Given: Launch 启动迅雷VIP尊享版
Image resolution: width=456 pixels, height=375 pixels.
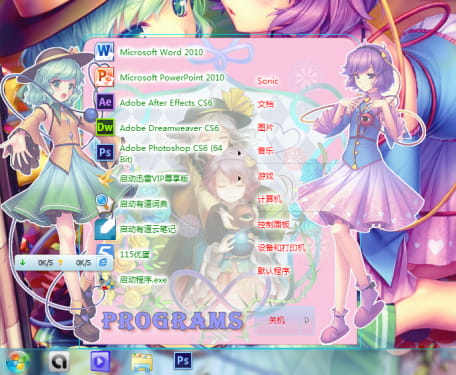Looking at the screenshot, I should (143, 178).
